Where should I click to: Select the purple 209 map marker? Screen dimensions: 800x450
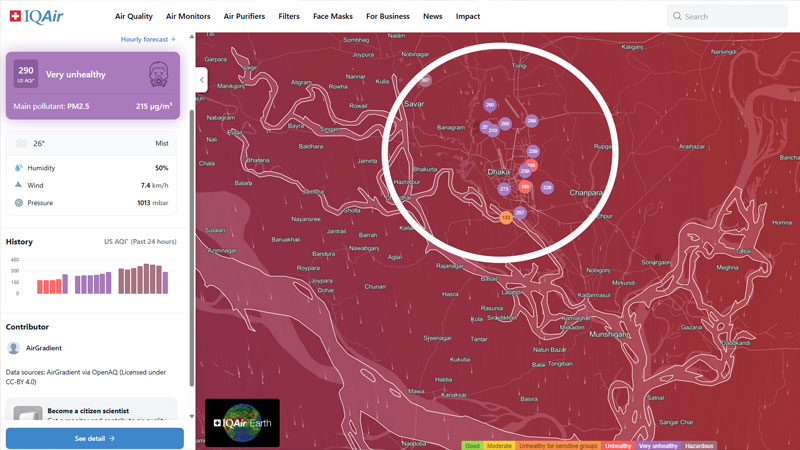point(532,121)
